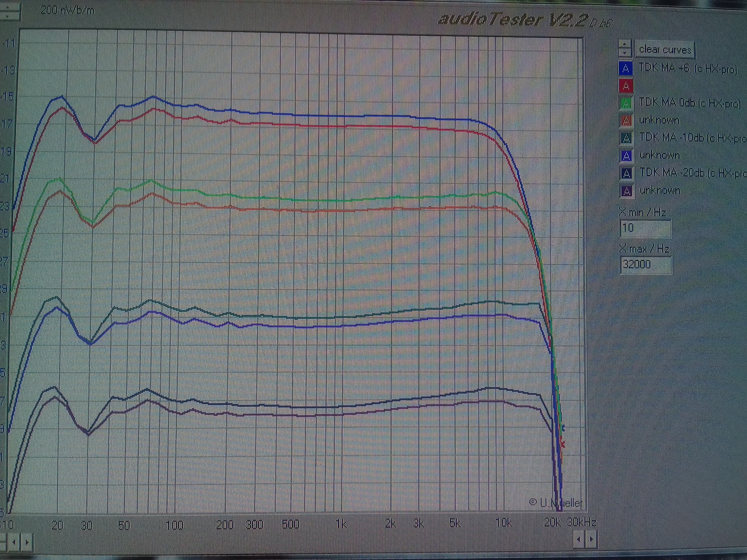Screen dimensions: 747x560
Task: Toggle the purple unknown curve at bottom
Action: tap(627, 191)
